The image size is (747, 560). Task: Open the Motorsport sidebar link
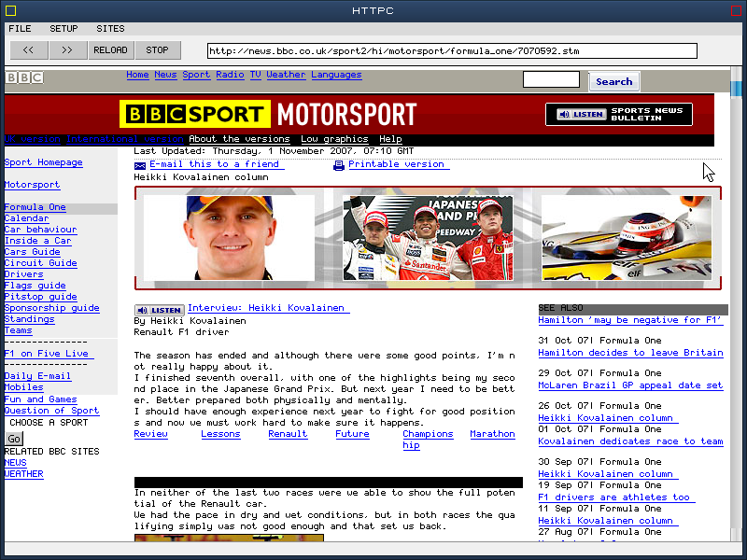coord(32,185)
